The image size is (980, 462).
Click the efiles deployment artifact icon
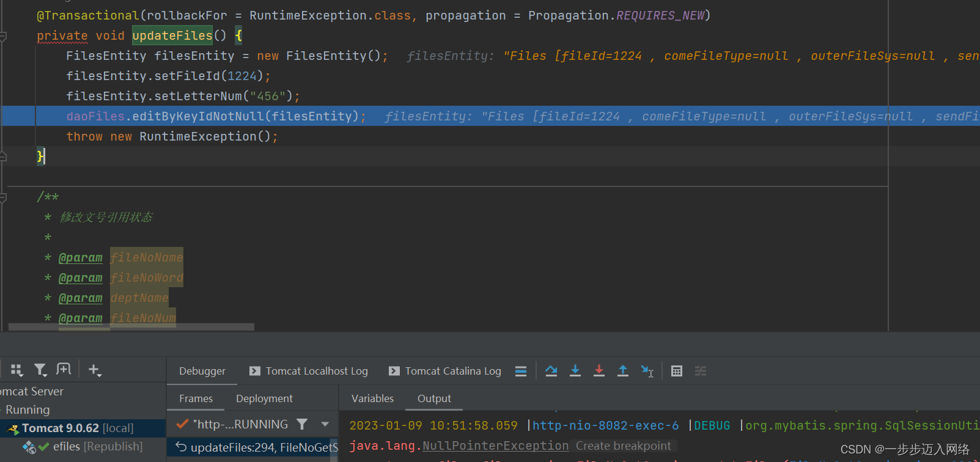(x=29, y=447)
